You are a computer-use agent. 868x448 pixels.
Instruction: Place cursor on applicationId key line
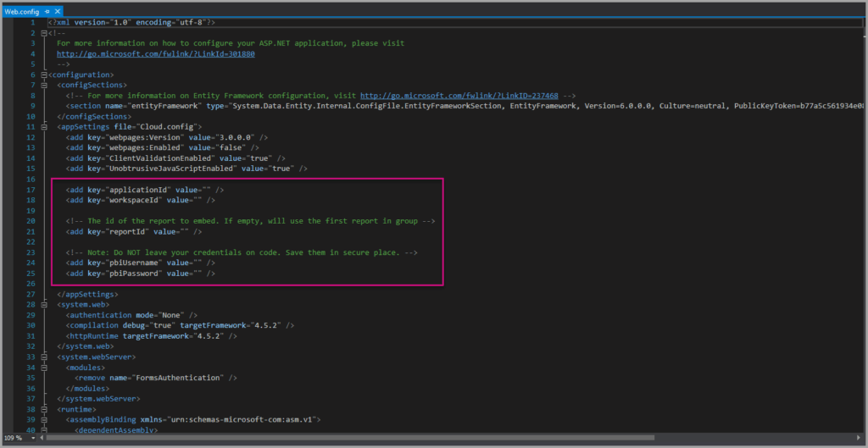click(x=145, y=190)
